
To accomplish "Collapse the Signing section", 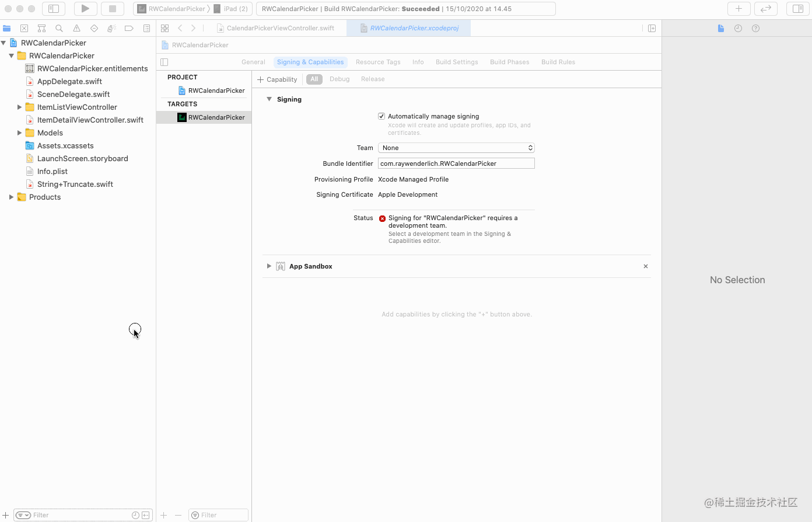I will [x=269, y=99].
